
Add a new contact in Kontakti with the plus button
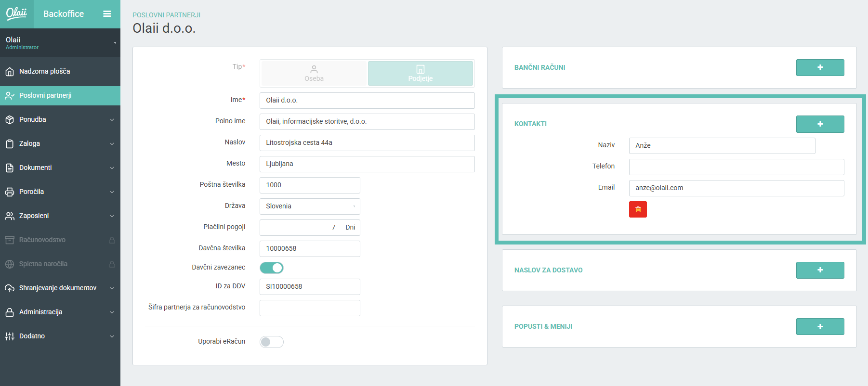[x=820, y=124]
